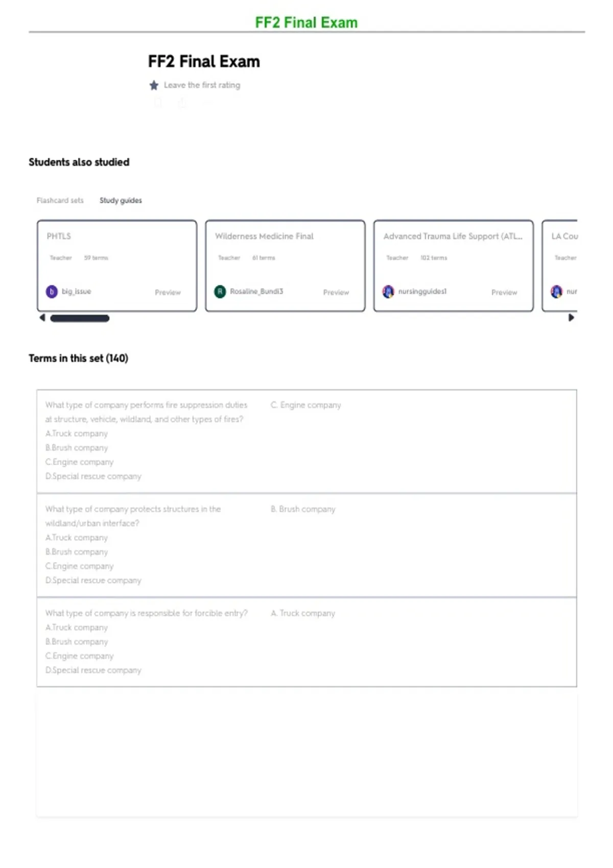Image resolution: width=613 pixels, height=868 pixels.
Task: Click the horizontal carousel scrollbar thumb
Action: coord(80,318)
